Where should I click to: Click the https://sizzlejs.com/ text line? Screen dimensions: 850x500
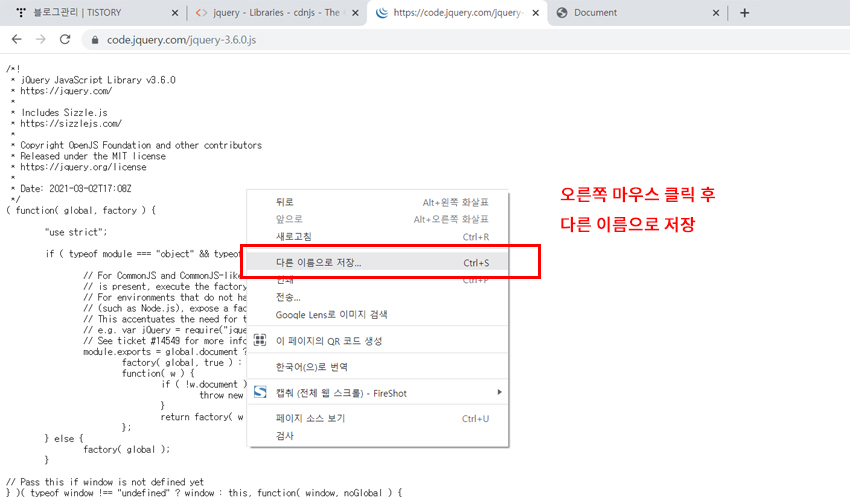click(x=70, y=124)
